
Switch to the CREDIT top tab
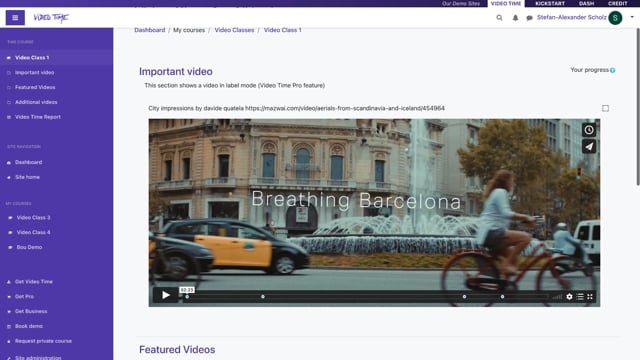tap(618, 3)
